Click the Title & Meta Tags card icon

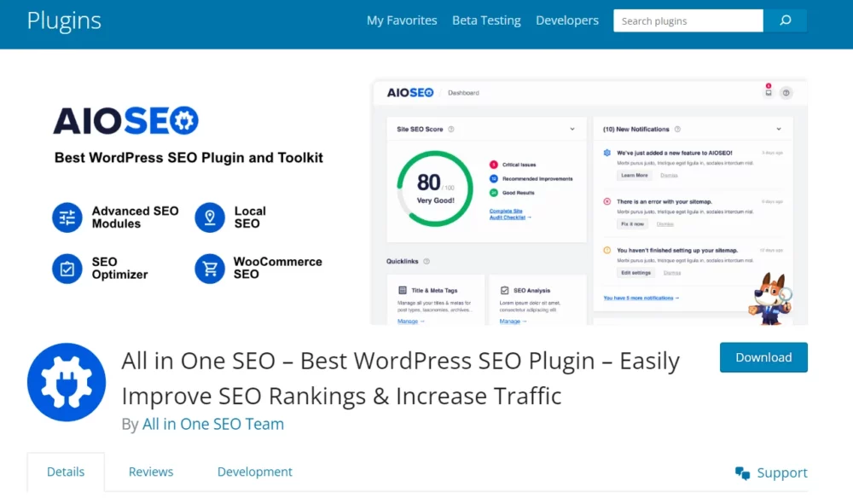[x=403, y=290]
